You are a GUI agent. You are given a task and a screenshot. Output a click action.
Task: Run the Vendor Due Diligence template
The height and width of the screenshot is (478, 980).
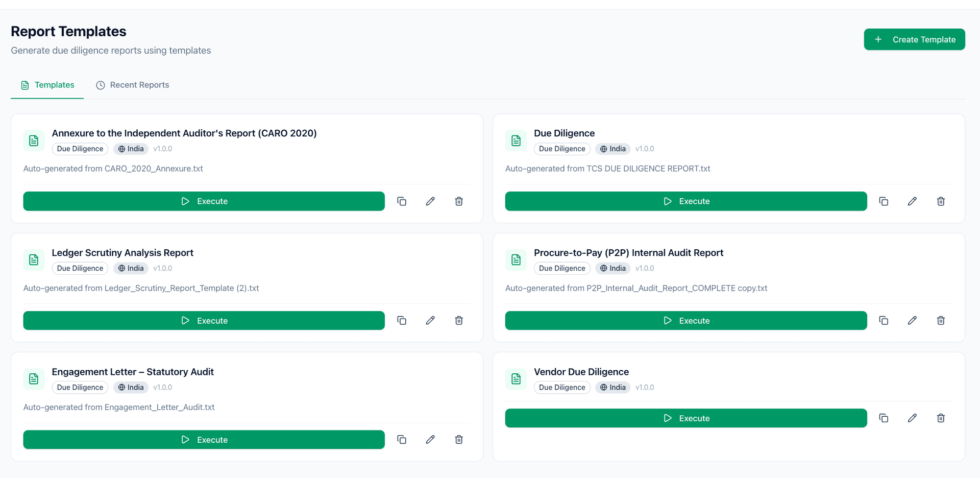pos(685,418)
